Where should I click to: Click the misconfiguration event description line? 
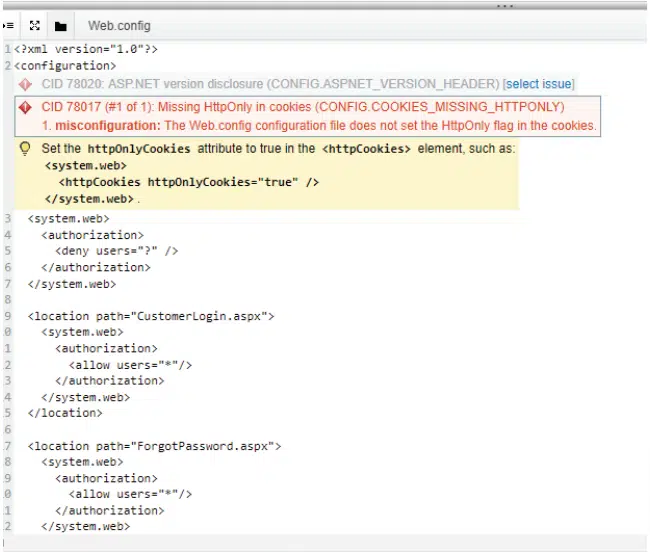(x=319, y=126)
